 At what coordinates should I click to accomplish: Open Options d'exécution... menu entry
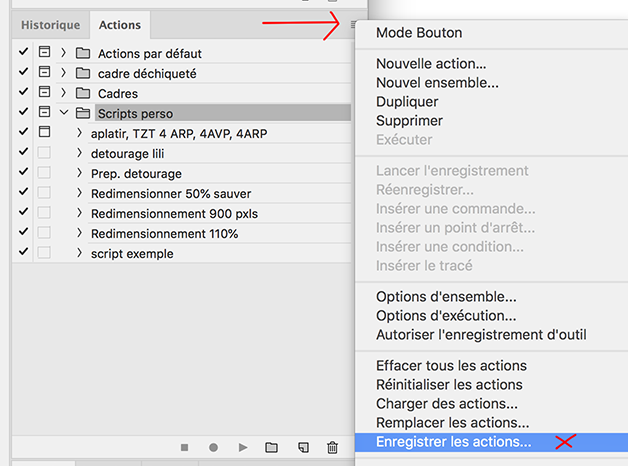(446, 316)
